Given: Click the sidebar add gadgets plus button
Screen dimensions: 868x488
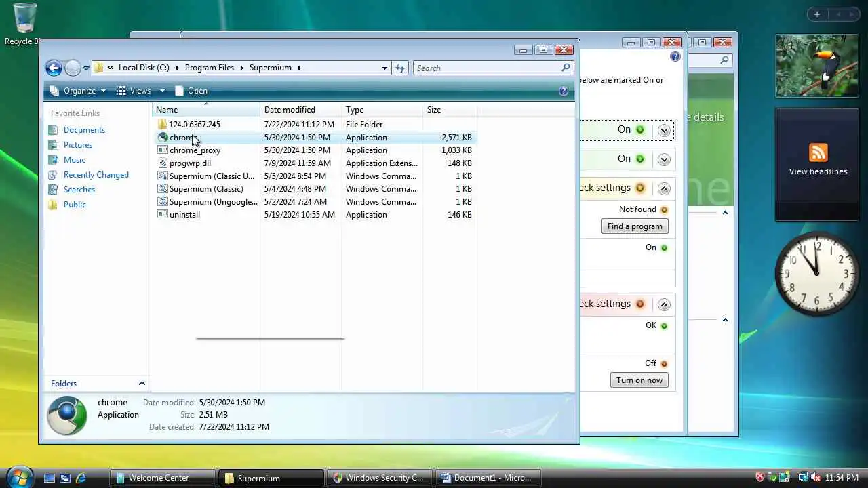Looking at the screenshot, I should click(x=817, y=14).
